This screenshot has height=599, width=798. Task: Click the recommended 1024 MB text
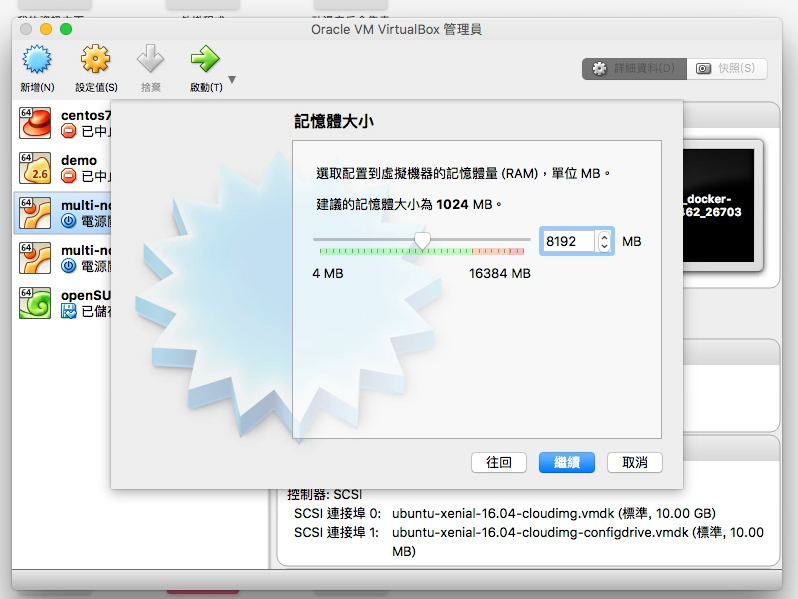[x=409, y=205]
